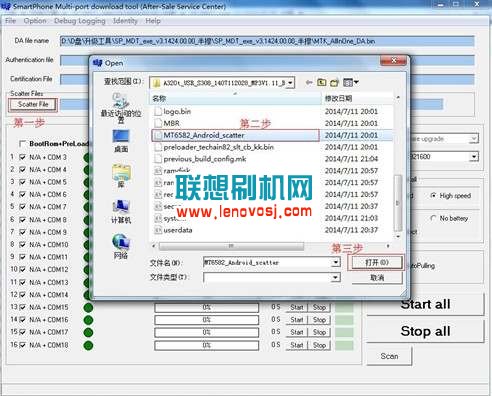The image size is (492, 396).
Task: Click the vertical scrollbar in file list
Action: (397, 203)
